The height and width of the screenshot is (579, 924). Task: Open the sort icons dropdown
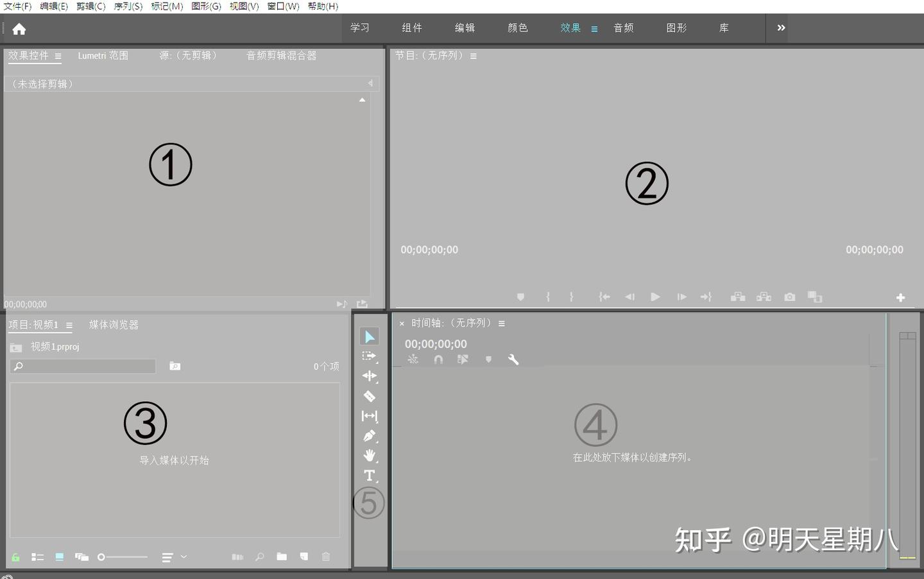point(174,557)
